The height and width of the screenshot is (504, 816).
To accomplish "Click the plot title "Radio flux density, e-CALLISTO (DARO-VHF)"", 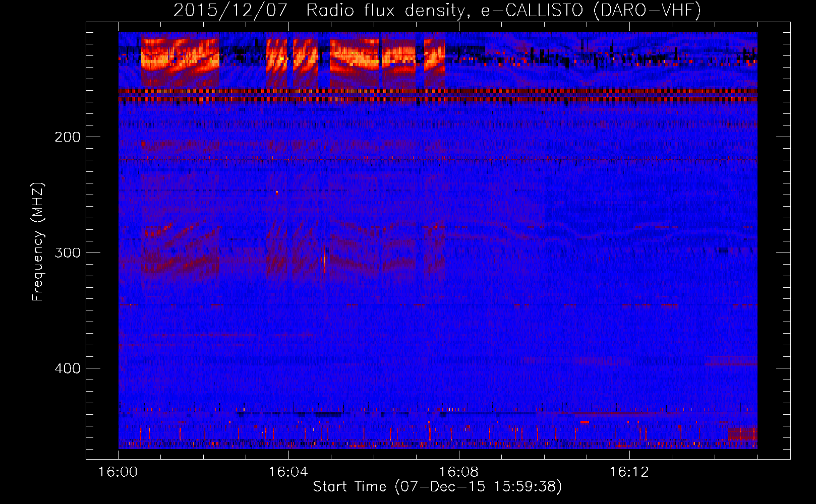I will click(503, 11).
